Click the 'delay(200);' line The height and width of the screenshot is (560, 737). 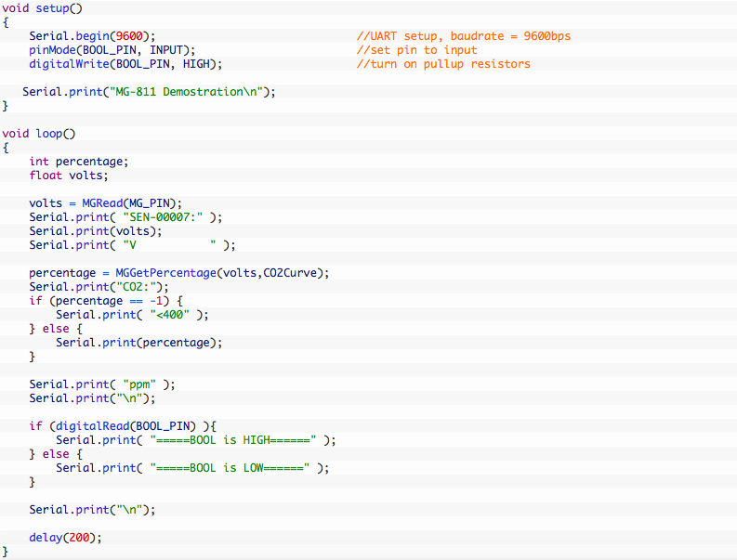(65, 538)
